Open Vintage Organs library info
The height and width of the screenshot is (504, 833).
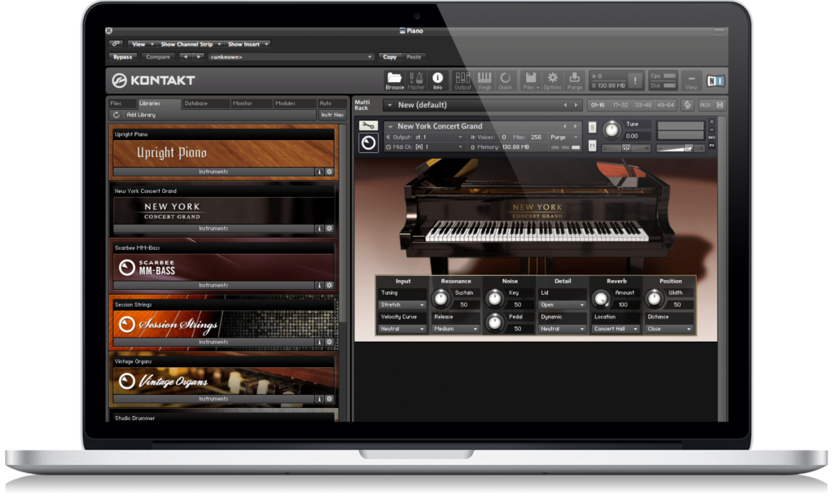(x=319, y=399)
